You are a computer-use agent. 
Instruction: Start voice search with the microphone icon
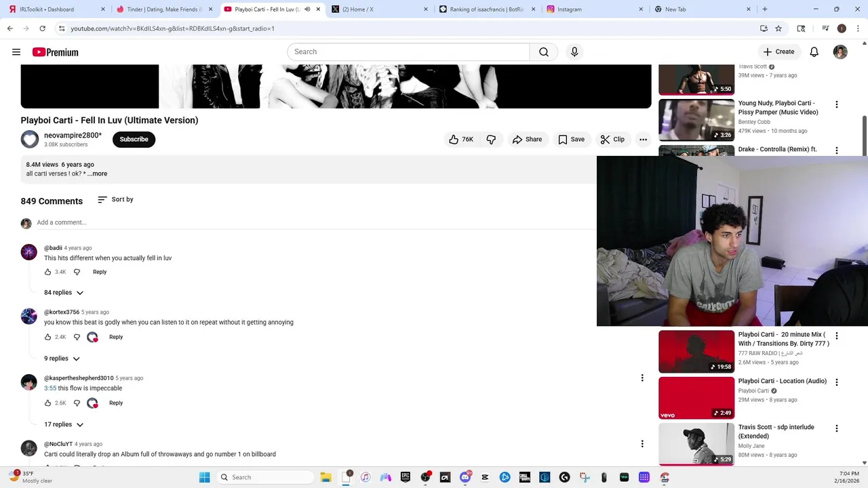click(574, 52)
